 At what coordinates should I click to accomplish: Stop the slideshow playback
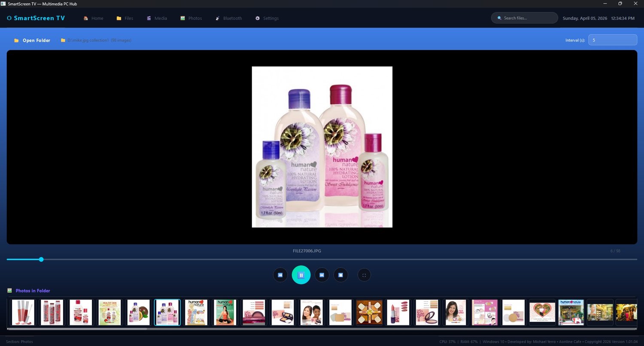[x=341, y=275]
